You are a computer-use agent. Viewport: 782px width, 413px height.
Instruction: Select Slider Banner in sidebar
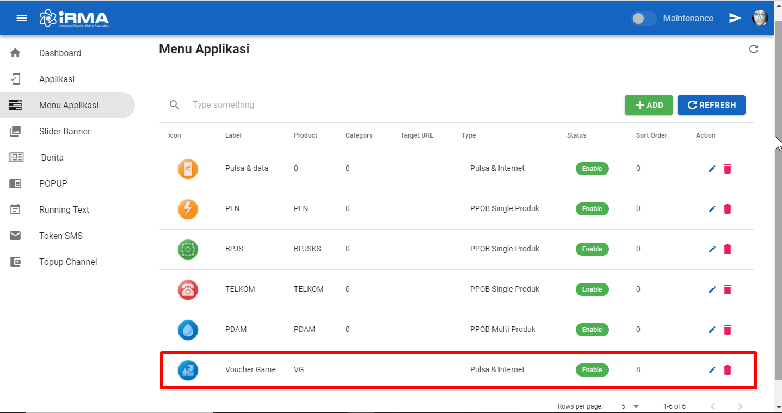click(64, 131)
